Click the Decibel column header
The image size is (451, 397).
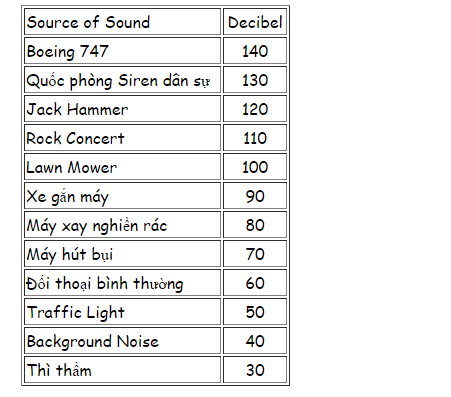tap(255, 22)
